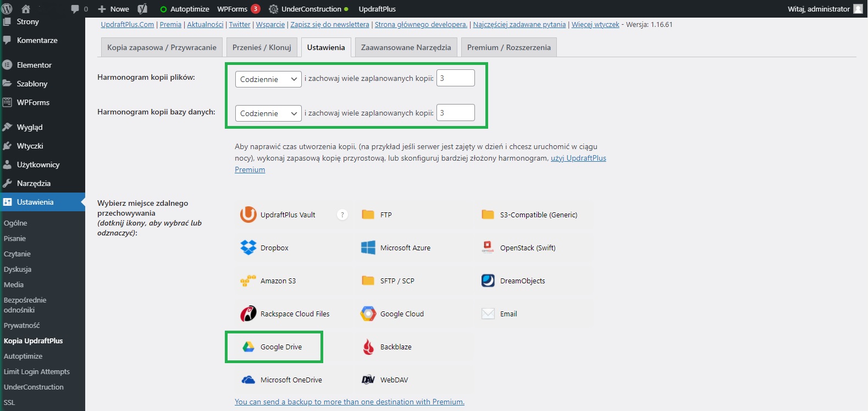
Task: Open files backup schedule dropdown
Action: tap(268, 79)
